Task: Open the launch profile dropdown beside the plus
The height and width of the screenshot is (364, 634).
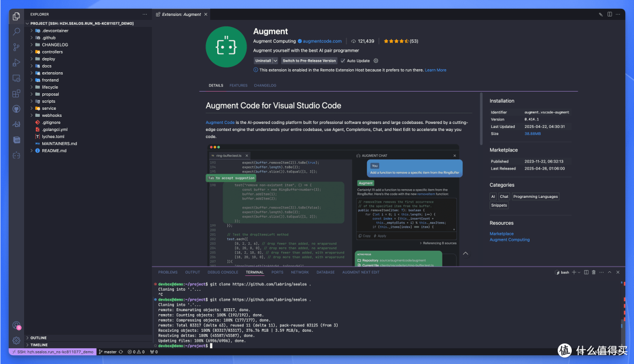Action: (x=579, y=272)
